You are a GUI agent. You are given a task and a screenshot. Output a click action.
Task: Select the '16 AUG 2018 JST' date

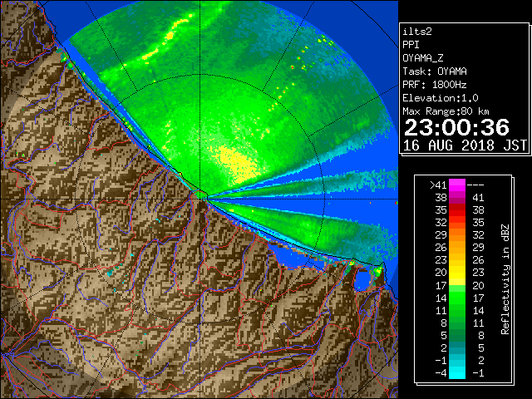(x=465, y=145)
